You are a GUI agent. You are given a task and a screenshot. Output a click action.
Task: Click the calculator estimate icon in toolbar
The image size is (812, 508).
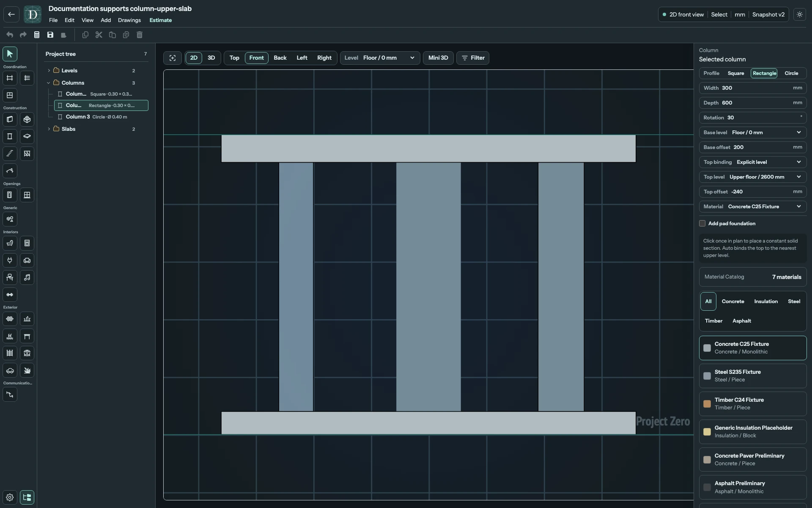[x=37, y=35]
